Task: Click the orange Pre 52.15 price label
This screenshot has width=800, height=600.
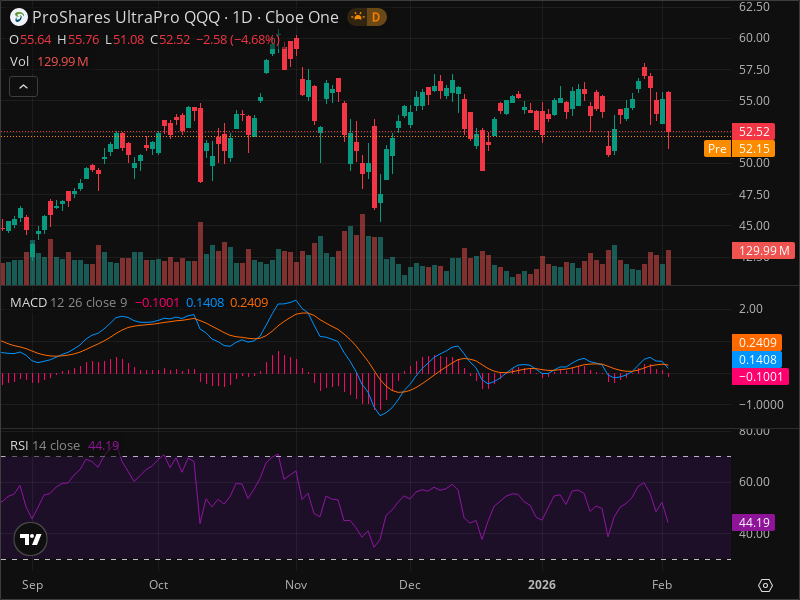Action: (739, 148)
